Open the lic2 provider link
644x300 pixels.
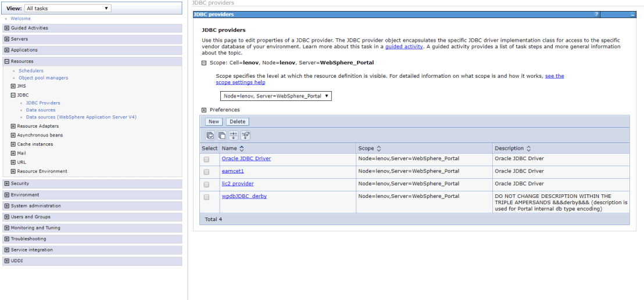[x=237, y=184]
